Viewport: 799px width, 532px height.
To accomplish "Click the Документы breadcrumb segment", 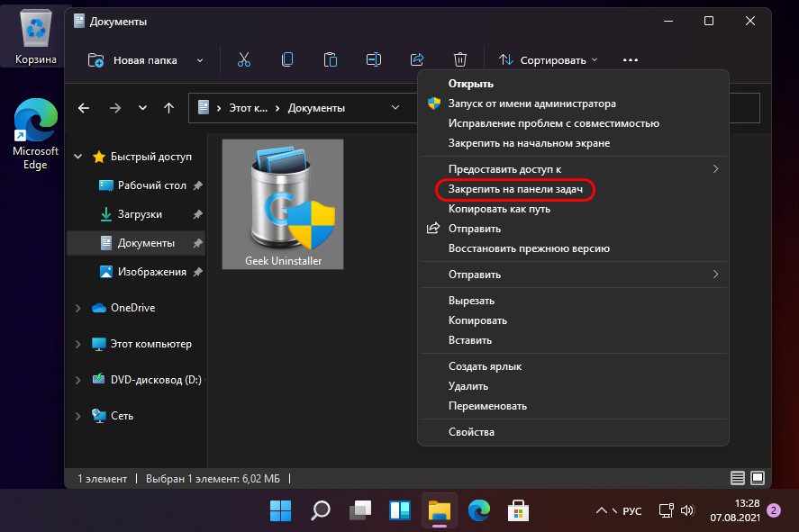I will (x=316, y=108).
